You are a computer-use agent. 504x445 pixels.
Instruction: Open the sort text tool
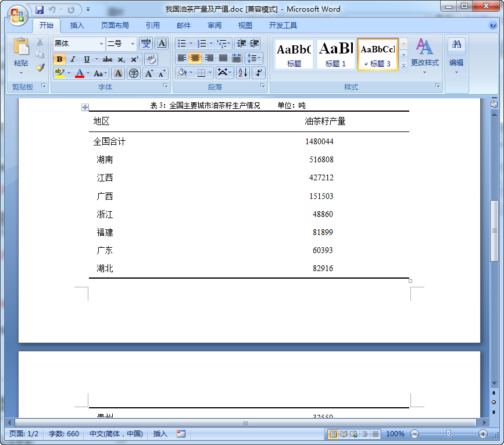(242, 72)
